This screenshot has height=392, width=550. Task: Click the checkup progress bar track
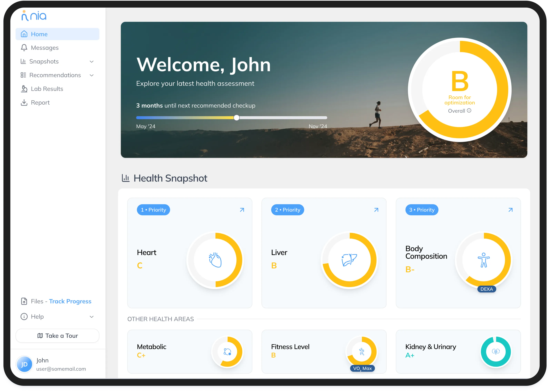[232, 118]
